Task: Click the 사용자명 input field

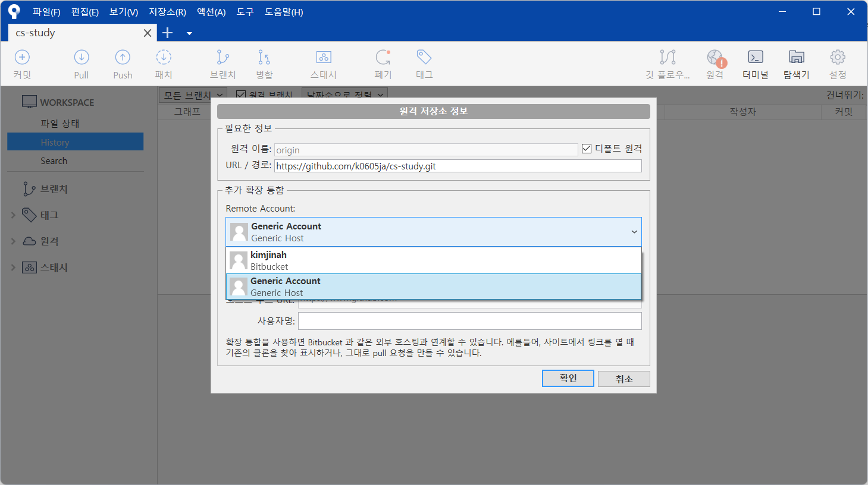Action: [x=470, y=321]
